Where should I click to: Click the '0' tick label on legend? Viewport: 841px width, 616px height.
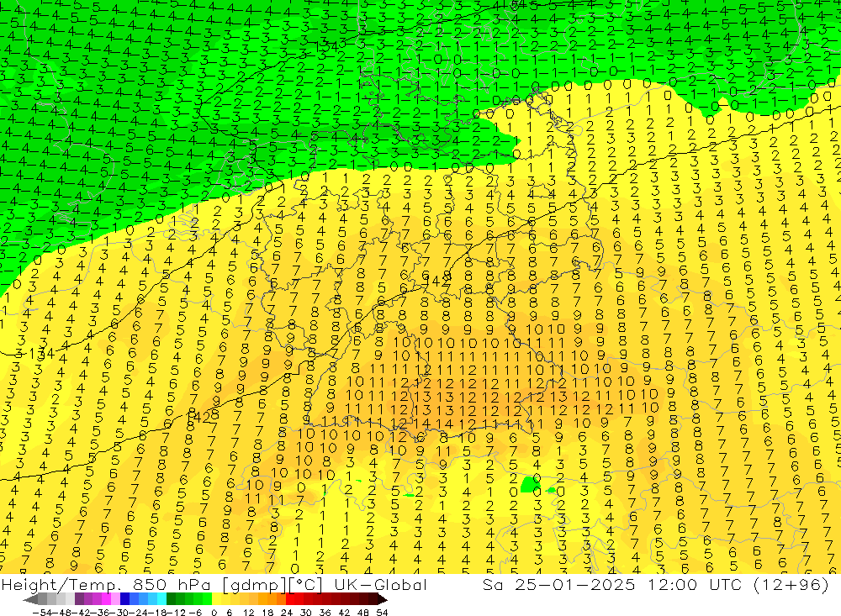[214, 613]
